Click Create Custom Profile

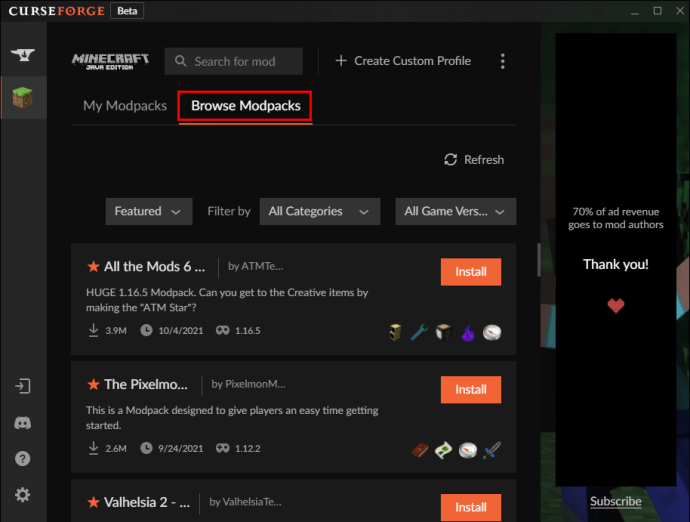tap(402, 61)
